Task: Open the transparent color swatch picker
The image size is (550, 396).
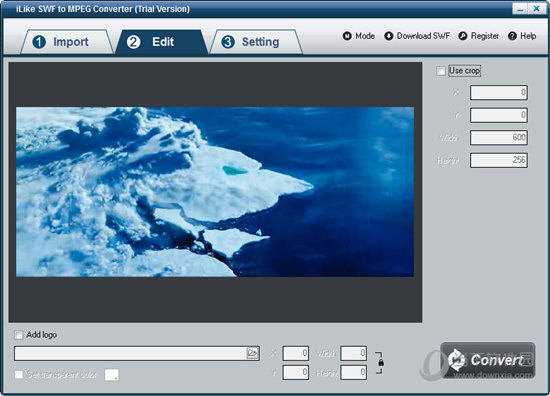Action: click(112, 375)
